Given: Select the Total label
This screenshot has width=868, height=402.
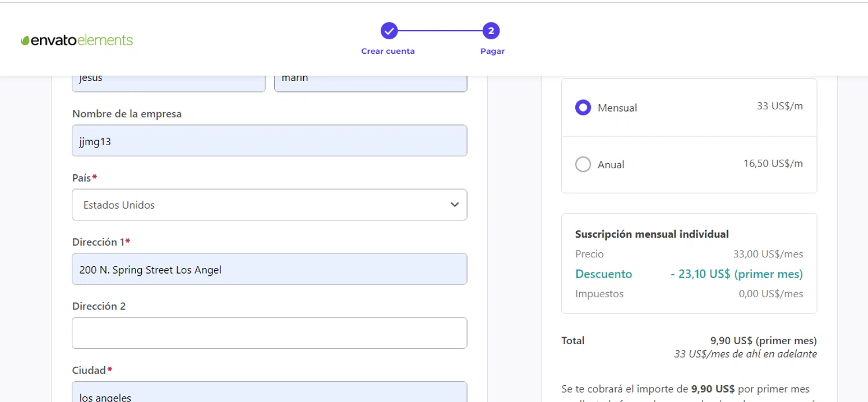Looking at the screenshot, I should (573, 341).
